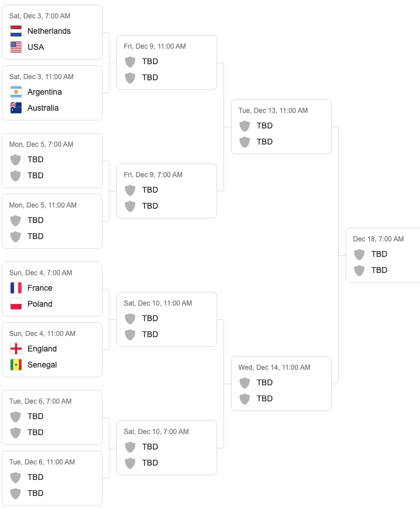Select the Senegal team name

[42, 365]
